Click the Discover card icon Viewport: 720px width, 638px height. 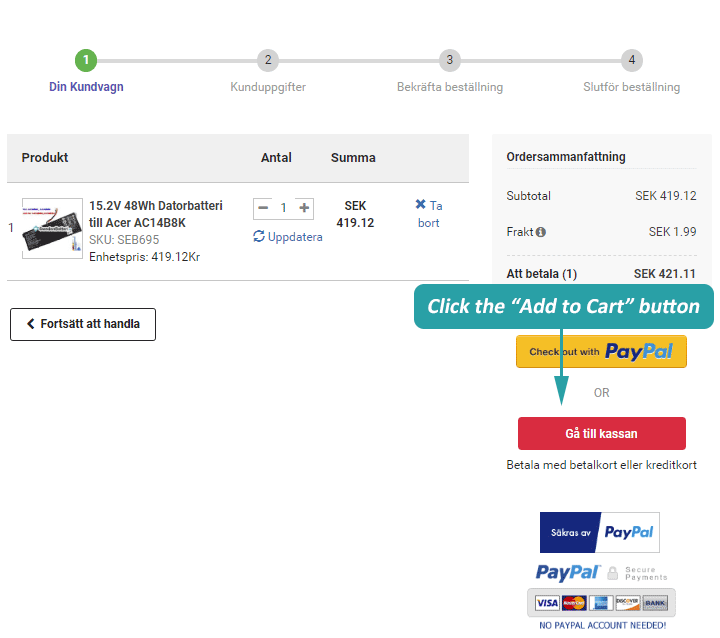coord(628,603)
